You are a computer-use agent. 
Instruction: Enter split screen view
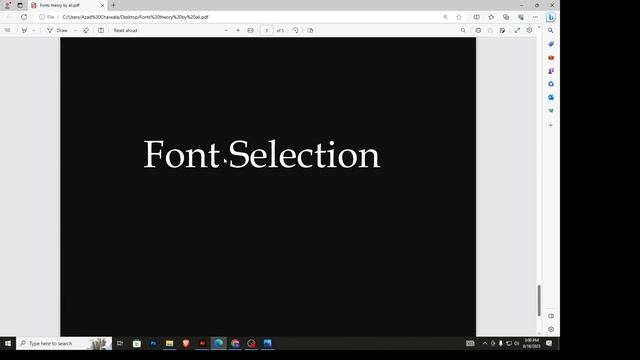(x=476, y=17)
